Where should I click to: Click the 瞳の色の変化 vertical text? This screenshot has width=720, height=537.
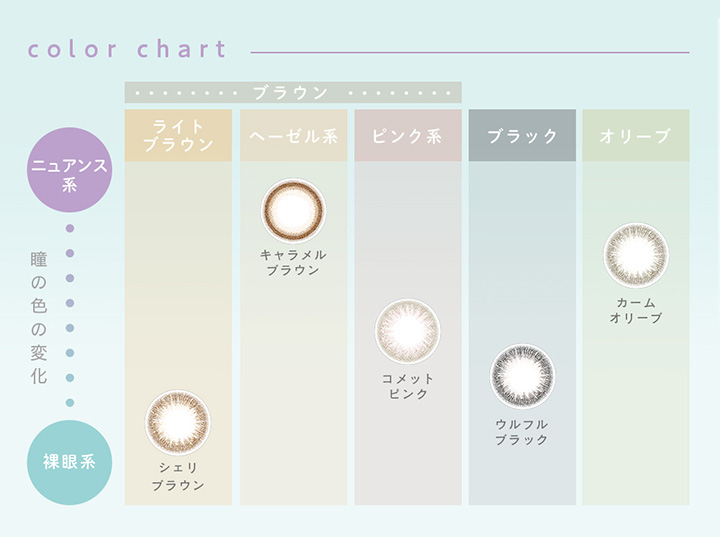(39, 317)
